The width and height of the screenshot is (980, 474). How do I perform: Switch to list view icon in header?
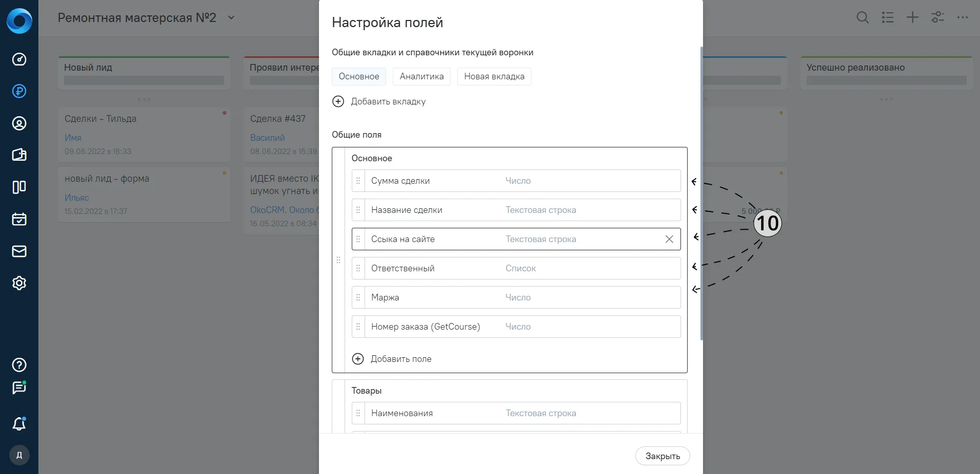[888, 18]
